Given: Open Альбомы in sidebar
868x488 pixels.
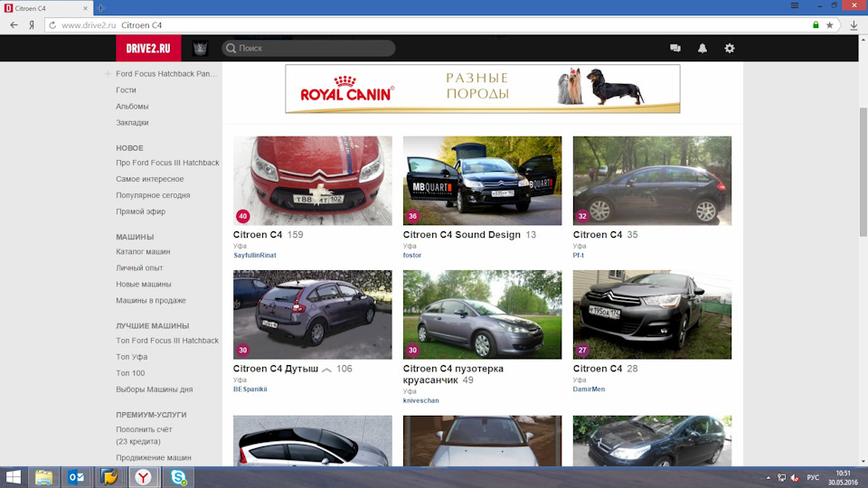Looking at the screenshot, I should 132,107.
